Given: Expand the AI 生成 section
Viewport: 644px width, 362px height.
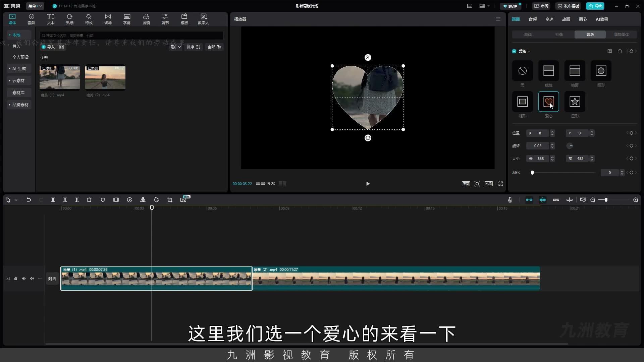Looking at the screenshot, I should tap(19, 68).
